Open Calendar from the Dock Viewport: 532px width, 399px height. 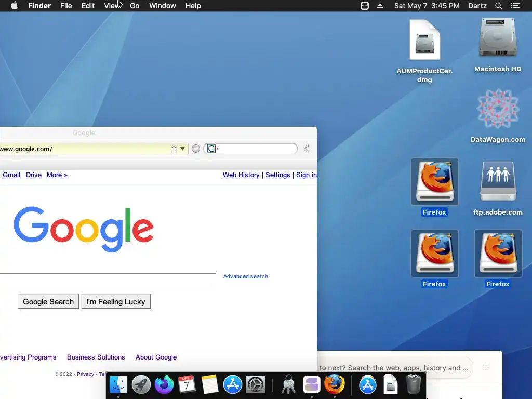click(x=187, y=384)
